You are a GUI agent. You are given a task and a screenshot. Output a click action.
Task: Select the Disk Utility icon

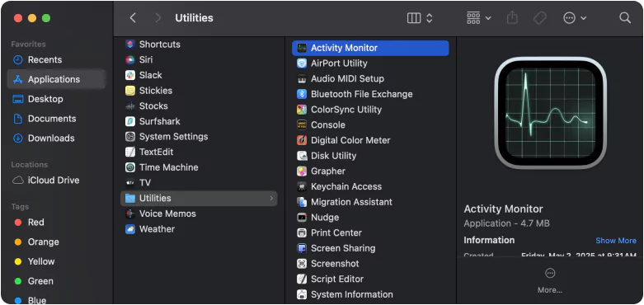[302, 156]
